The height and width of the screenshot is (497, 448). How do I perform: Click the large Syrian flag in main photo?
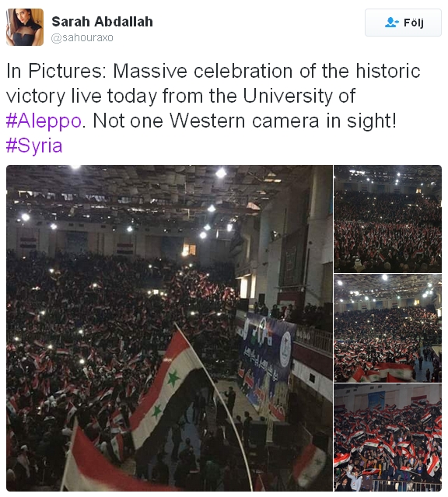point(166,388)
